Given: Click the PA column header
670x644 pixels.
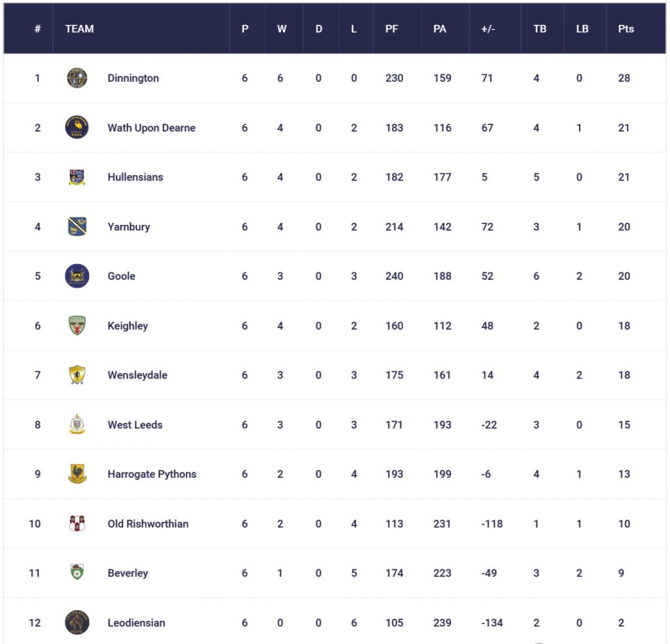Looking at the screenshot, I should point(440,29).
